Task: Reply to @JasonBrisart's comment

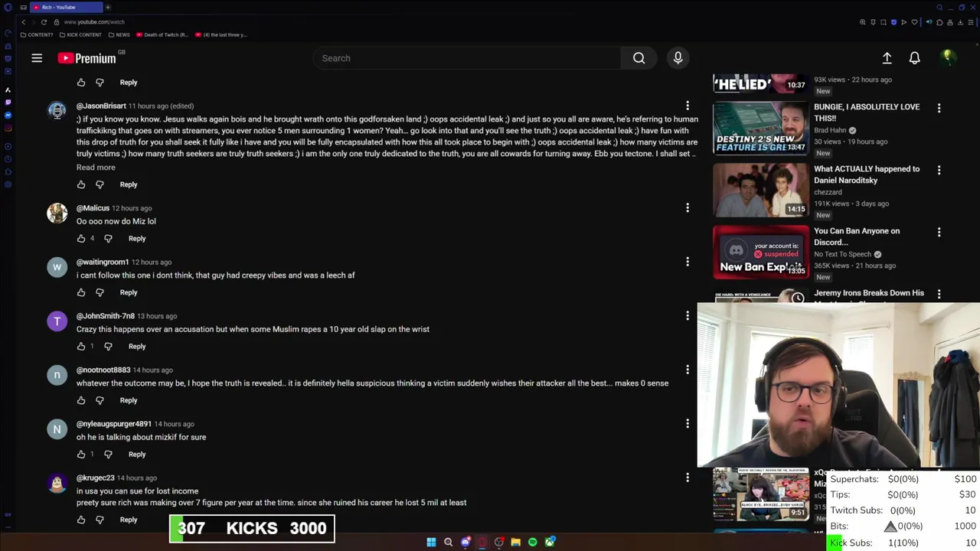Action: pyautogui.click(x=129, y=184)
